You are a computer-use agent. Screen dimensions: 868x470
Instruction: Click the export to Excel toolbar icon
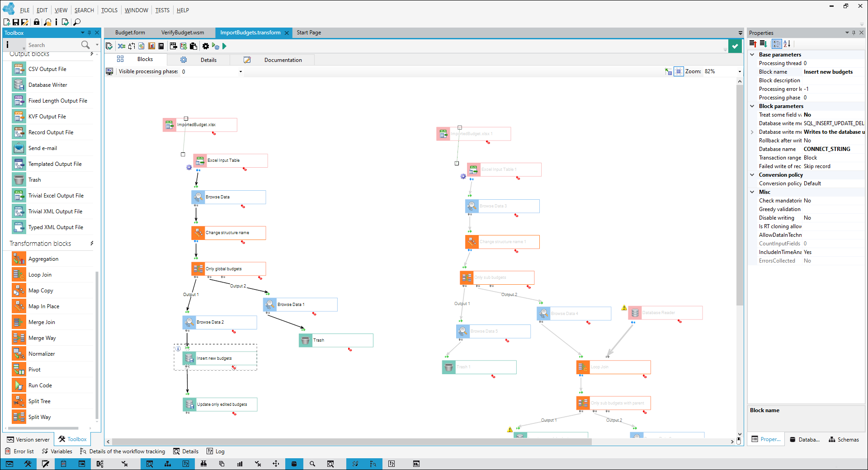121,46
